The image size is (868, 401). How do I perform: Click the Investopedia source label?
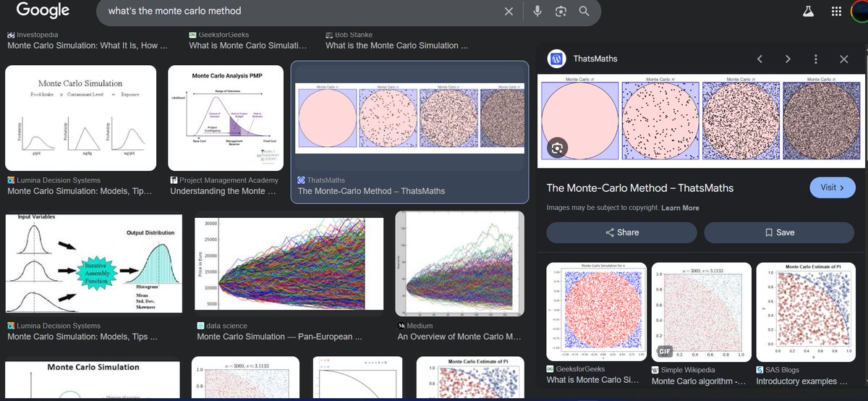37,34
